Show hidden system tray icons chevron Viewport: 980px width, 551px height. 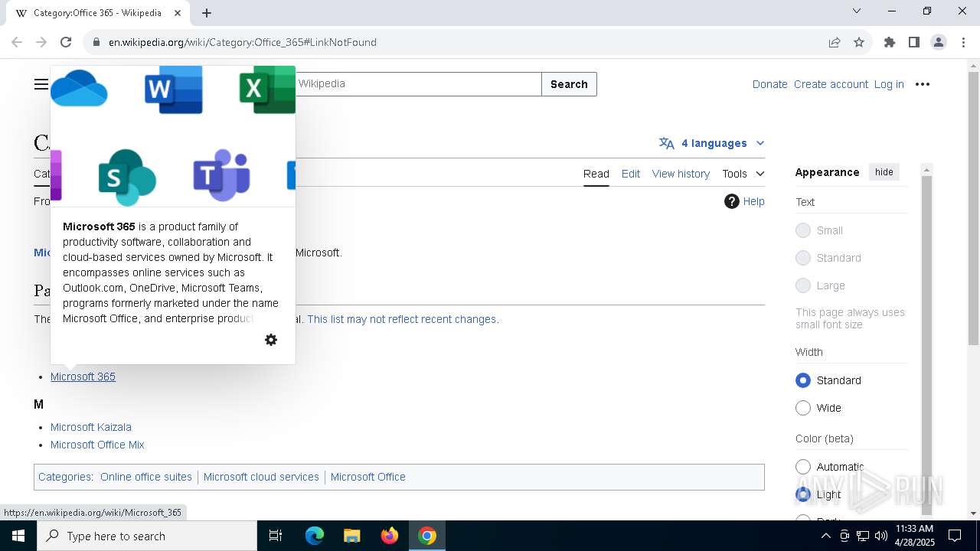click(x=825, y=536)
